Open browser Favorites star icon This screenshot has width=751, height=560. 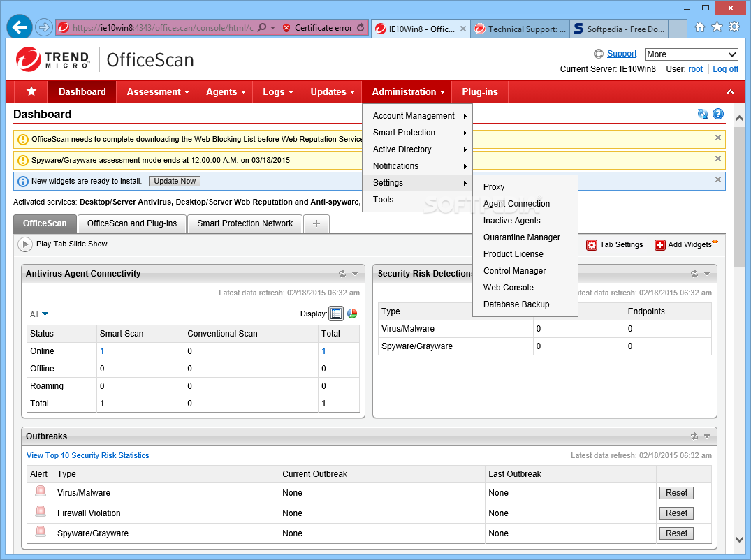pos(717,27)
